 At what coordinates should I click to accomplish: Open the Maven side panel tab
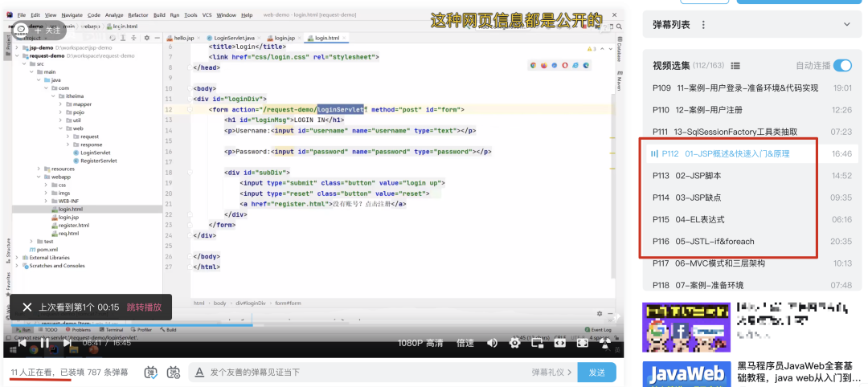[618, 81]
